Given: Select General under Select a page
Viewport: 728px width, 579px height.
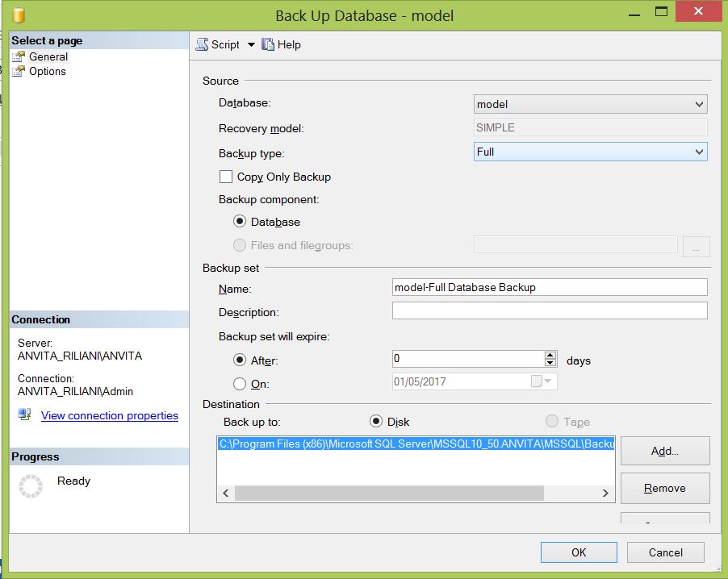Looking at the screenshot, I should [x=48, y=56].
